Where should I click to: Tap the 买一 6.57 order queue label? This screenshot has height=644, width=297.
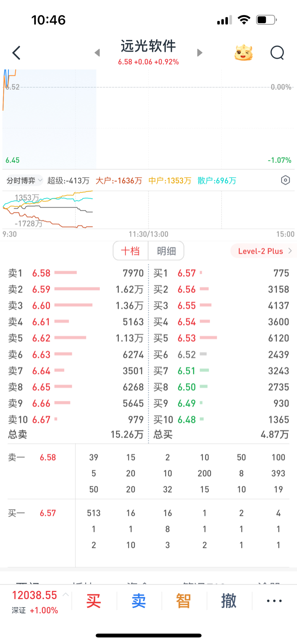(x=32, y=513)
